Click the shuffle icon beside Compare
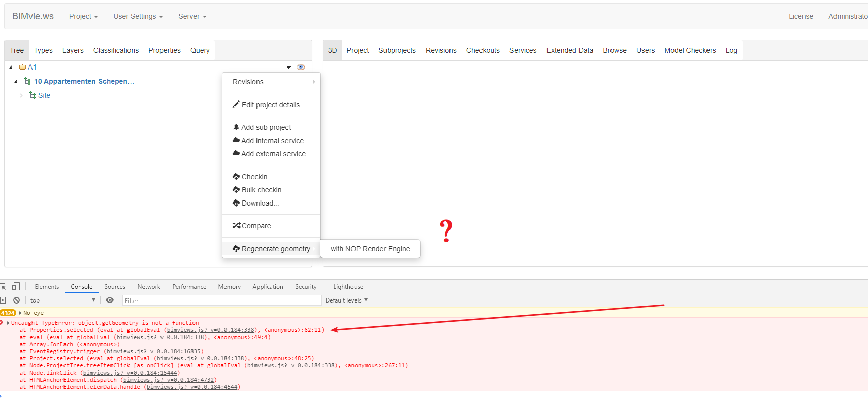The height and width of the screenshot is (403, 868). (x=236, y=225)
